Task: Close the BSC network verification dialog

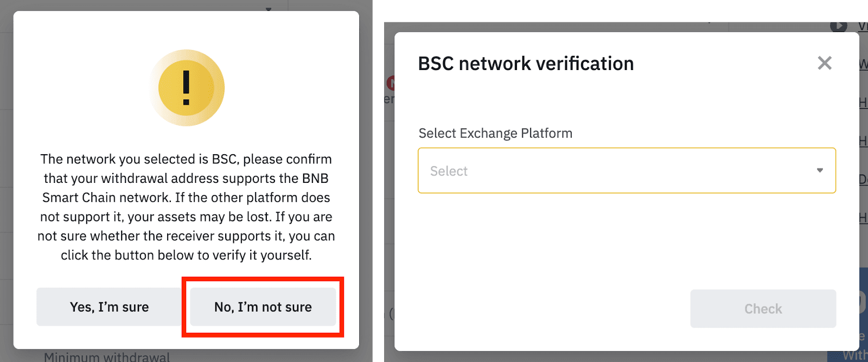Action: point(824,63)
